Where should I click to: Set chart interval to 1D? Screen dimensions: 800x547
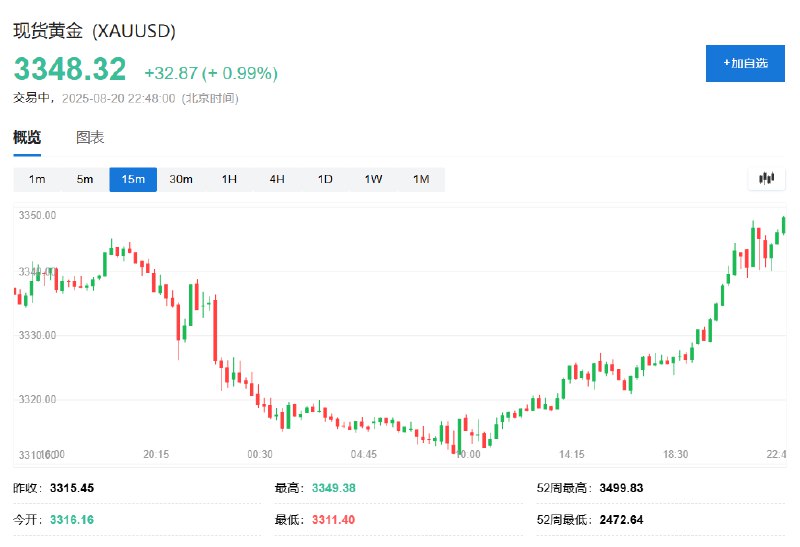click(x=325, y=179)
